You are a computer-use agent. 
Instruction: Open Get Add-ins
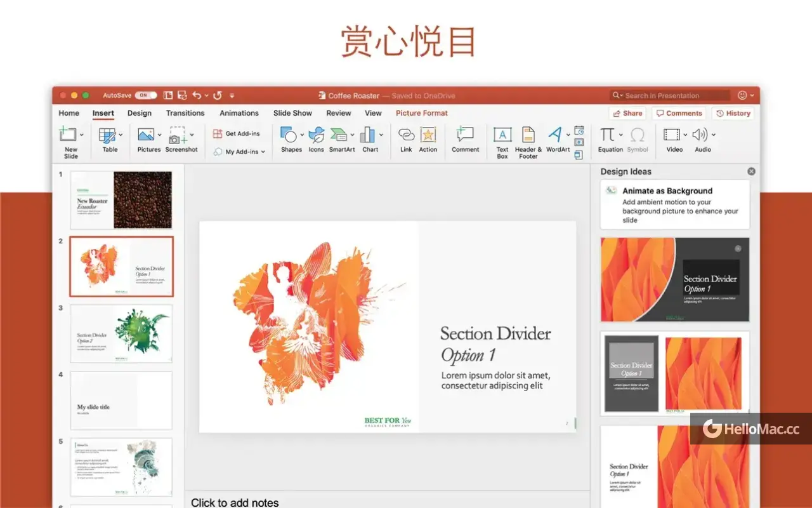pyautogui.click(x=236, y=133)
